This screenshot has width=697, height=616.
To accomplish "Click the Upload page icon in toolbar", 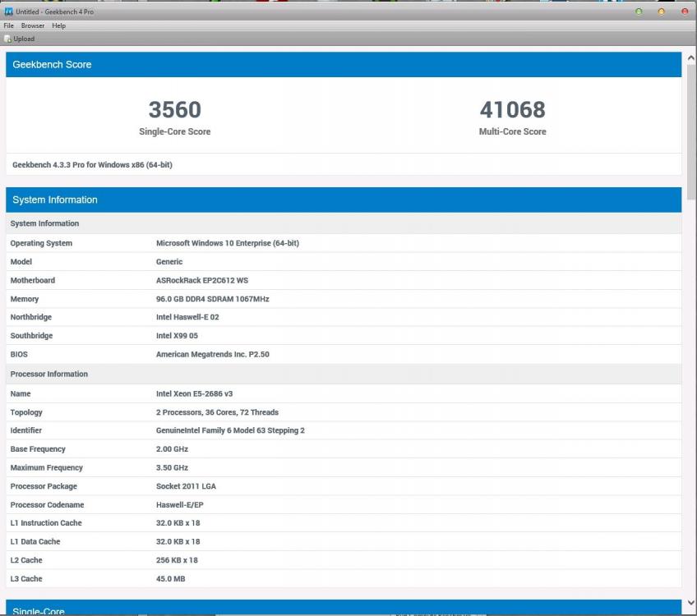I will (7, 39).
